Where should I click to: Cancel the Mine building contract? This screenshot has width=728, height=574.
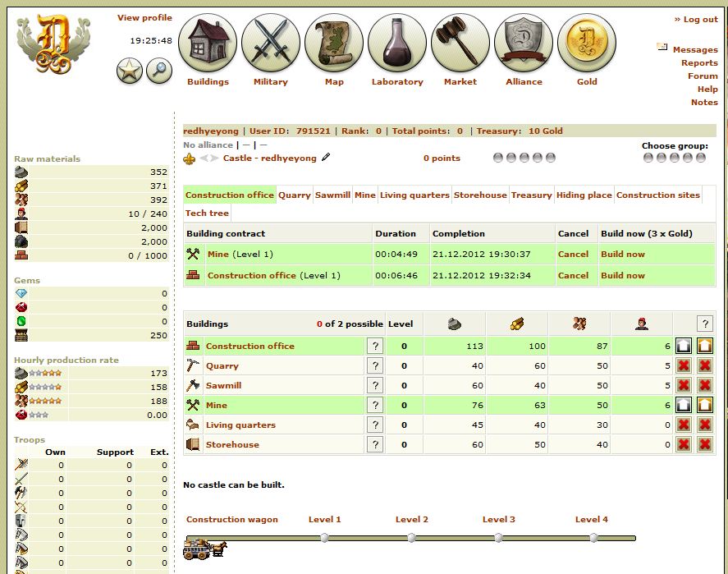coord(573,254)
